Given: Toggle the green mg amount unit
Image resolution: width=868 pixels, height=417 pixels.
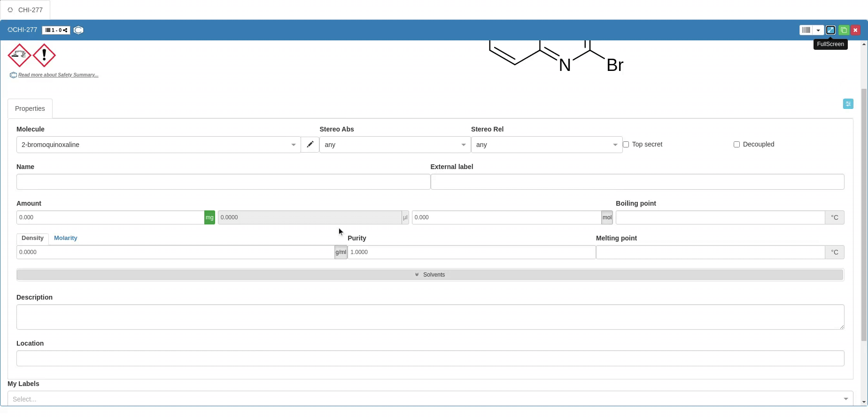Looking at the screenshot, I should pos(209,217).
